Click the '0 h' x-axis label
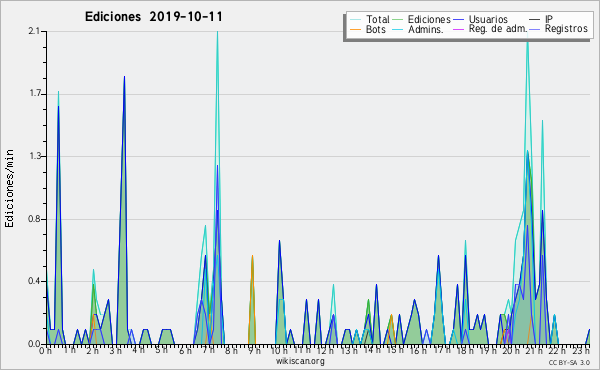Image resolution: width=600 pixels, height=370 pixels. pyautogui.click(x=45, y=350)
